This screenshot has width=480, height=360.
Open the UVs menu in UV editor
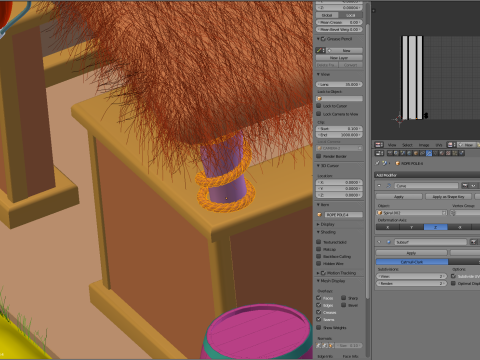[x=439, y=145]
